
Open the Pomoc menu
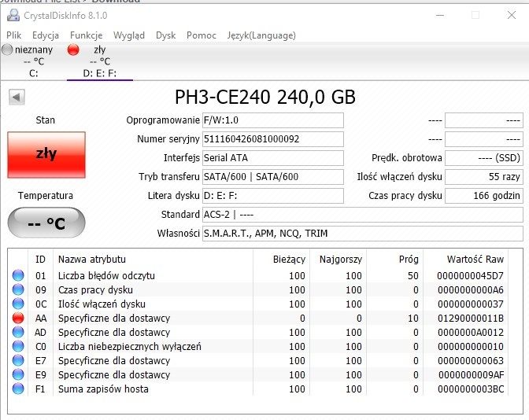[202, 35]
